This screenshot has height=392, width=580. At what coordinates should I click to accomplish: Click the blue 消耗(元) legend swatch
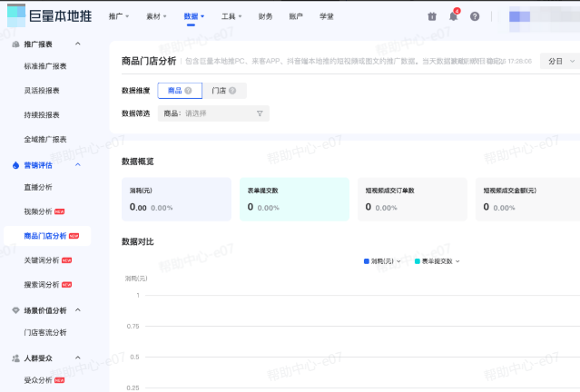367,261
